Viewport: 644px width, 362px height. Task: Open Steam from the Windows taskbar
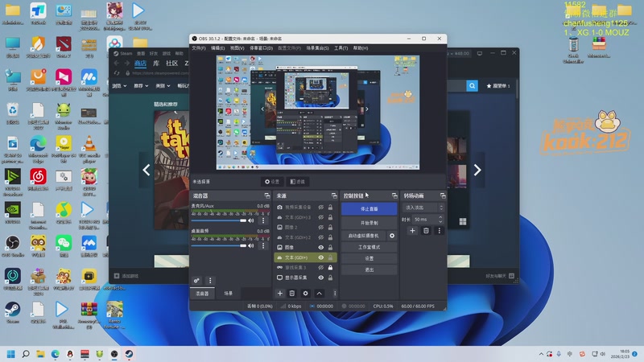point(129,354)
